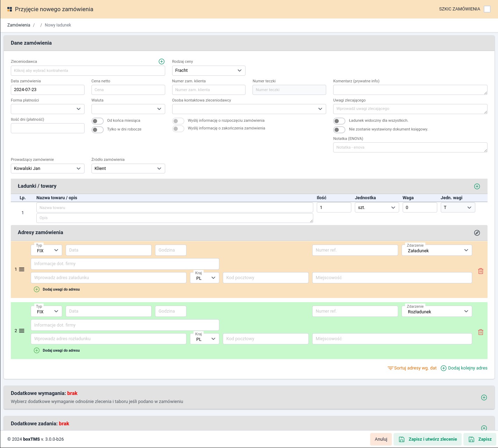Screen dimensions: 498x448
Task: Open the Jedn. wagi T dropdown
Action: (x=458, y=208)
